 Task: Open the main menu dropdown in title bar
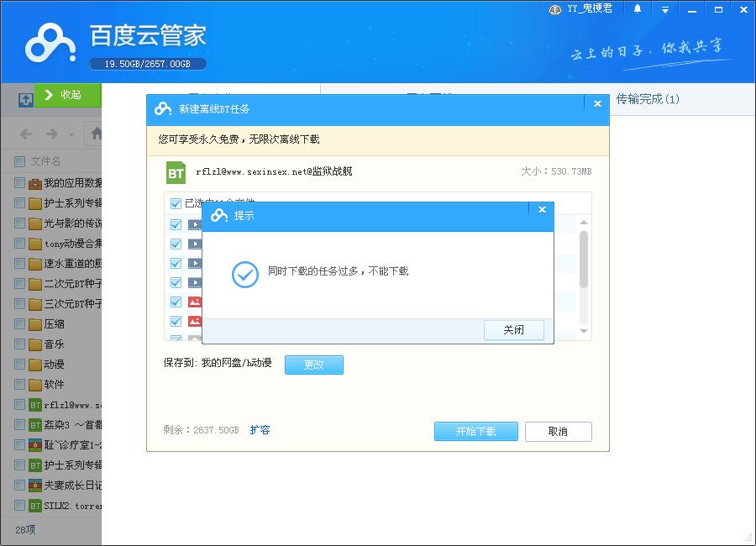pyautogui.click(x=664, y=9)
